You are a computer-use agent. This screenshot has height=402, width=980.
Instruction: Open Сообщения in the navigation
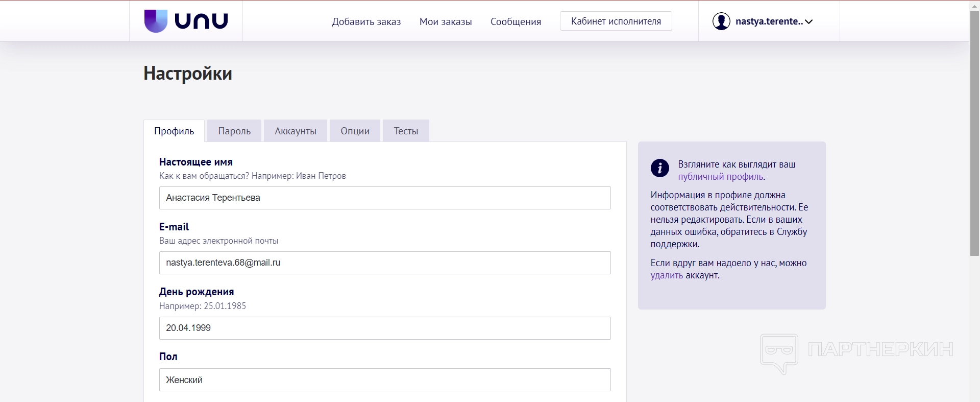516,22
